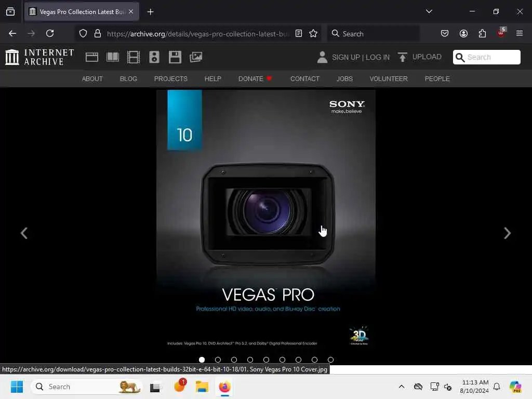
Task: Select the second carousel dot
Action: click(x=218, y=360)
